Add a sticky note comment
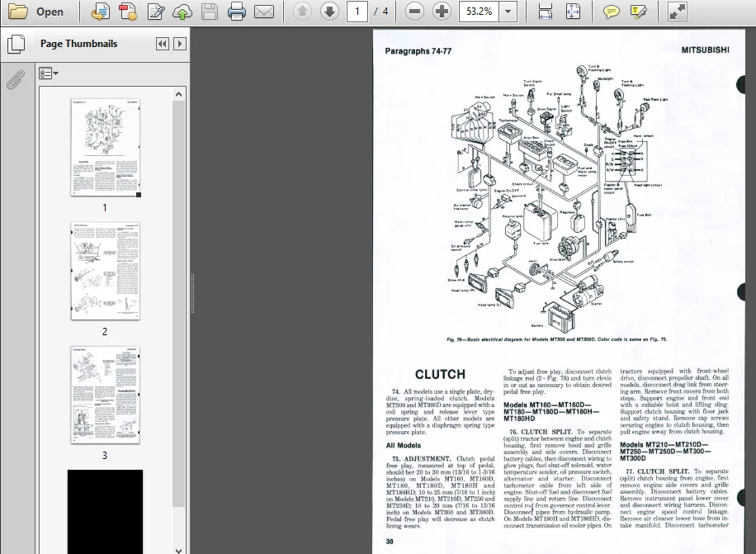756x554 pixels. click(x=611, y=12)
